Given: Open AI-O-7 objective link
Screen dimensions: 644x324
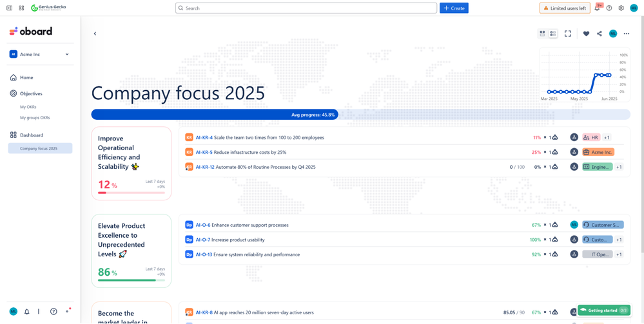Looking at the screenshot, I should (x=203, y=240).
